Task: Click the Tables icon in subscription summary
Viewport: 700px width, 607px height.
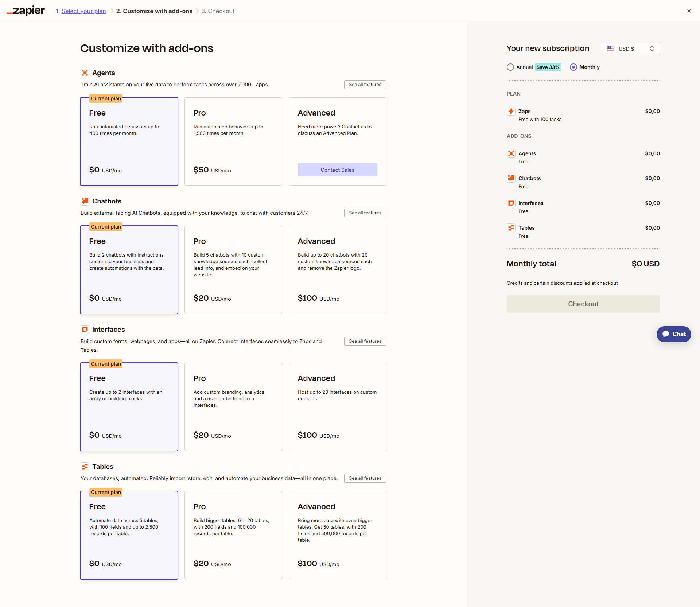Action: tap(511, 228)
